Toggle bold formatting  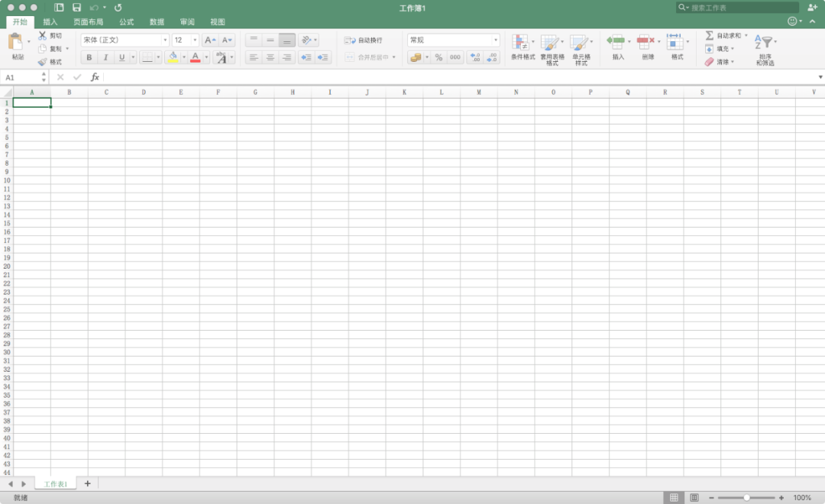tap(89, 57)
